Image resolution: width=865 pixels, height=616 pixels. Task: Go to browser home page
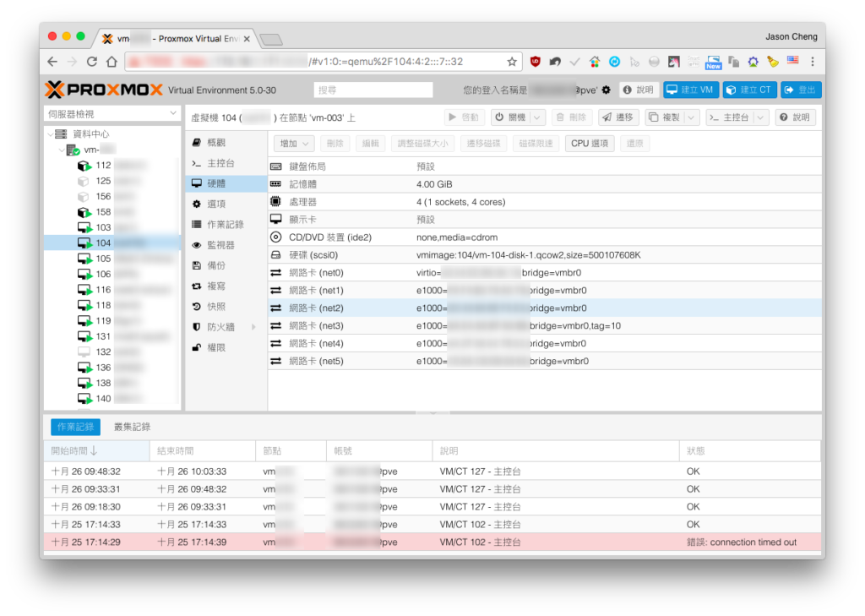click(112, 62)
